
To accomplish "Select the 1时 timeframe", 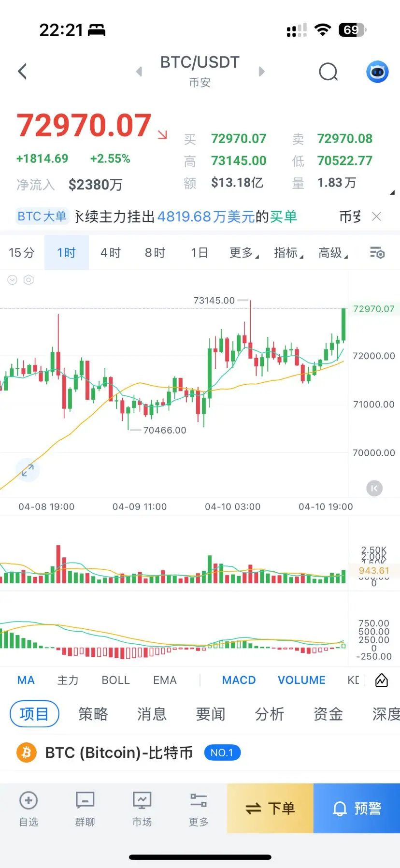I will pyautogui.click(x=67, y=253).
